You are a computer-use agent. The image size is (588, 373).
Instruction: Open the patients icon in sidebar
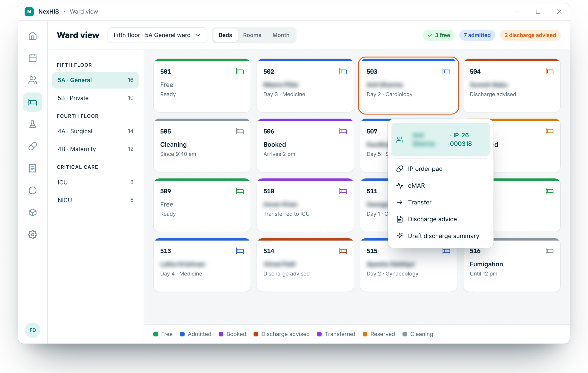(x=32, y=80)
